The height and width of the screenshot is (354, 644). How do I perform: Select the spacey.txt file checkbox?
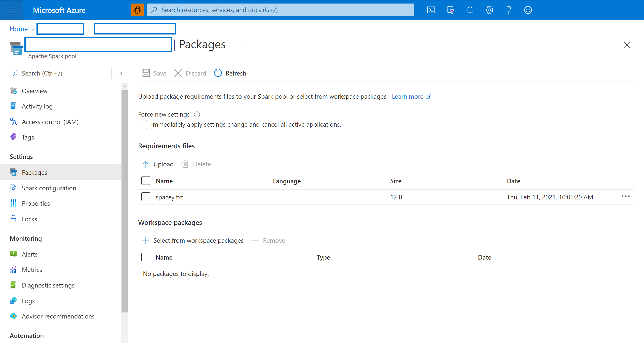click(146, 197)
